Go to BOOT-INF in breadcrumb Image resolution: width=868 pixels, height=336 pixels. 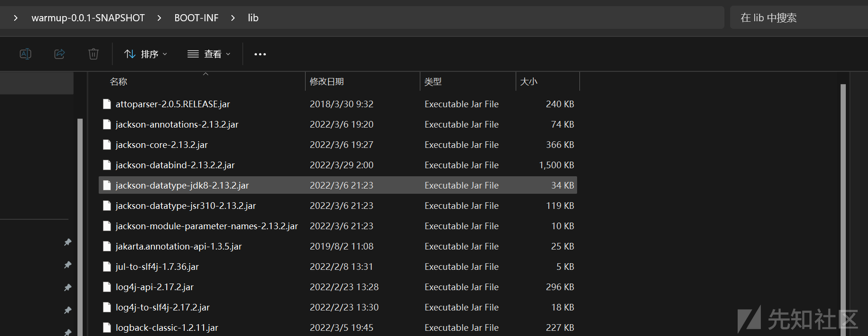click(x=196, y=18)
